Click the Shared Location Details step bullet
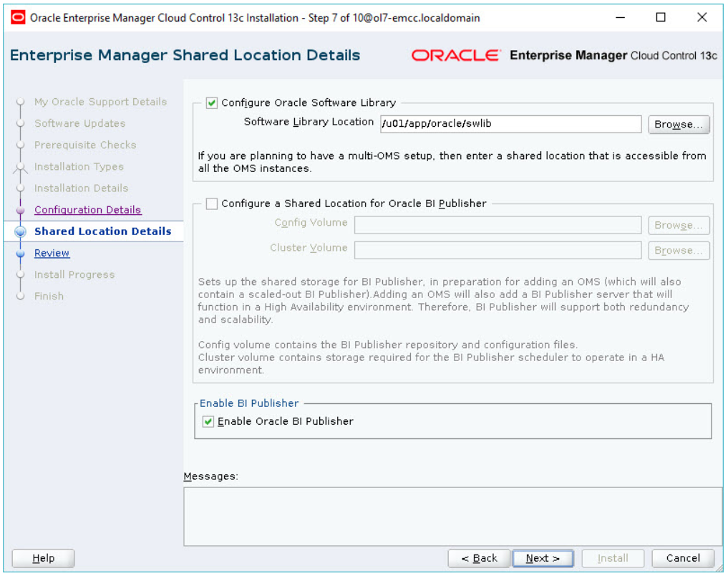Screen dimensions: 728x576 click(21, 231)
